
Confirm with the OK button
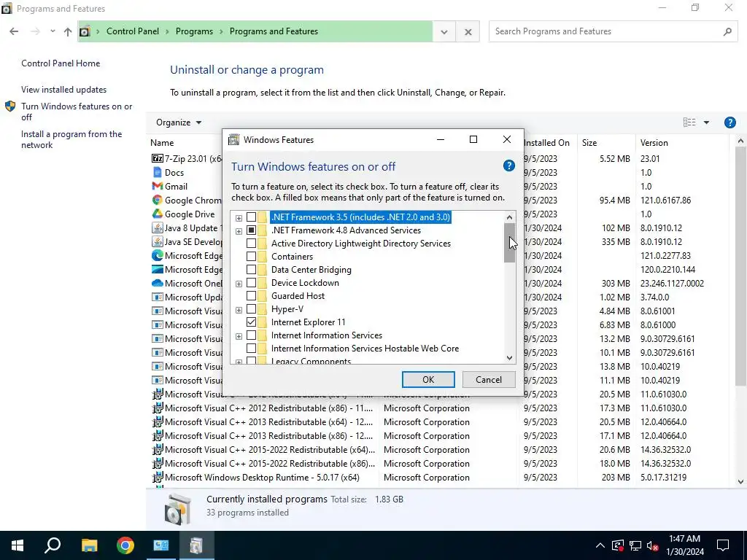428,379
